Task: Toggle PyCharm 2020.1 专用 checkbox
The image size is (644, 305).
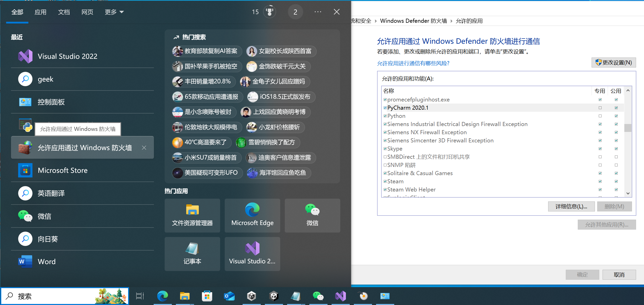Action: [x=600, y=108]
